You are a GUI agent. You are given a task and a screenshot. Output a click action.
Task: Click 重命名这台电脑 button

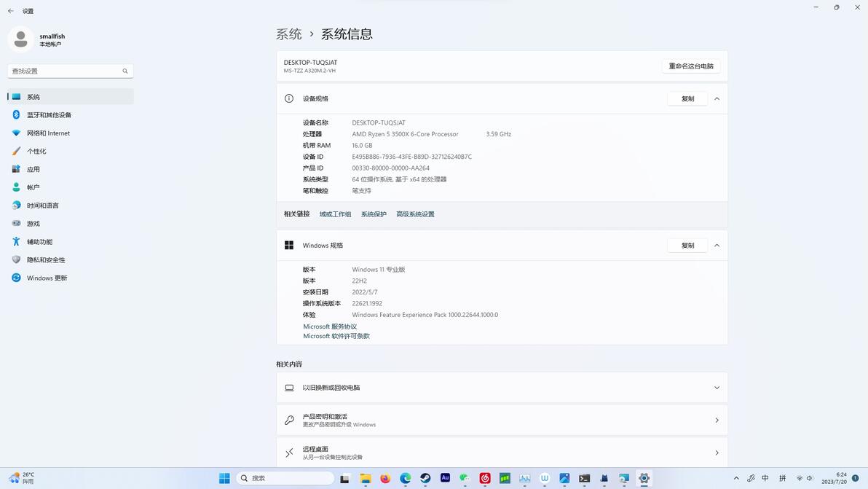coord(691,66)
